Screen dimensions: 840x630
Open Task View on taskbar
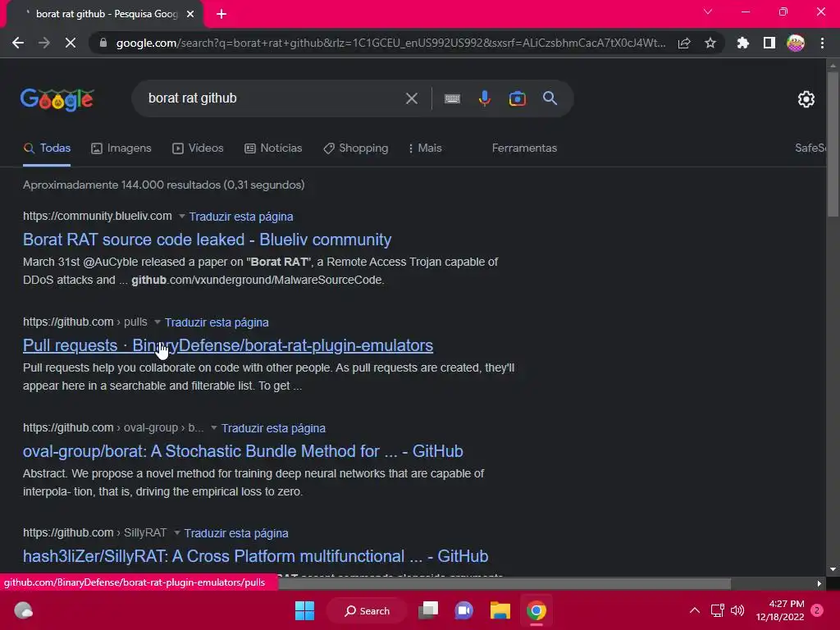click(x=428, y=610)
